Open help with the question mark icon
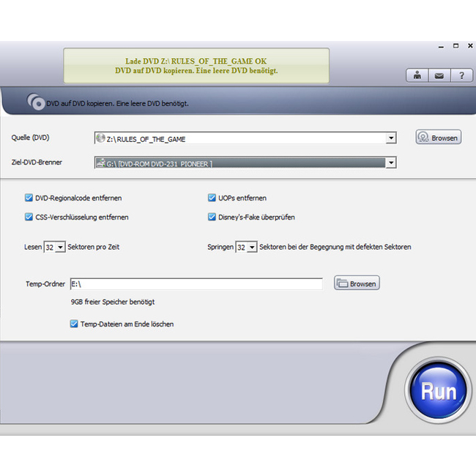Image resolution: width=476 pixels, height=476 pixels. click(x=461, y=75)
